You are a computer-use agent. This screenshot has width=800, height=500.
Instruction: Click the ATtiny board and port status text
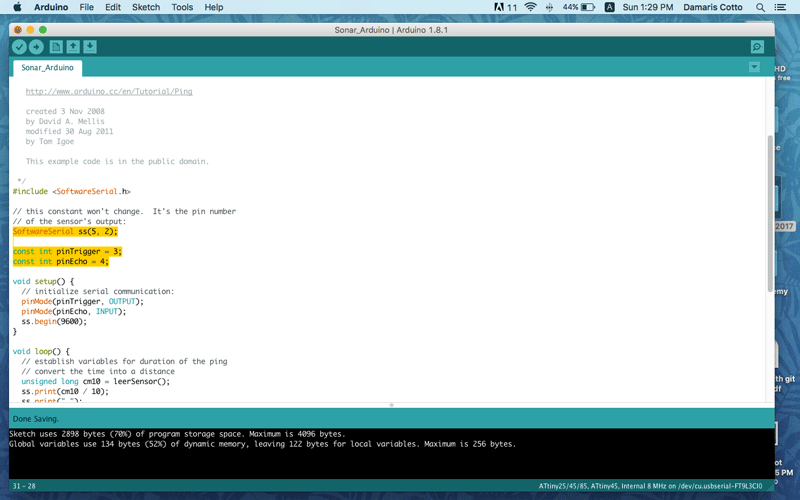[x=651, y=486]
